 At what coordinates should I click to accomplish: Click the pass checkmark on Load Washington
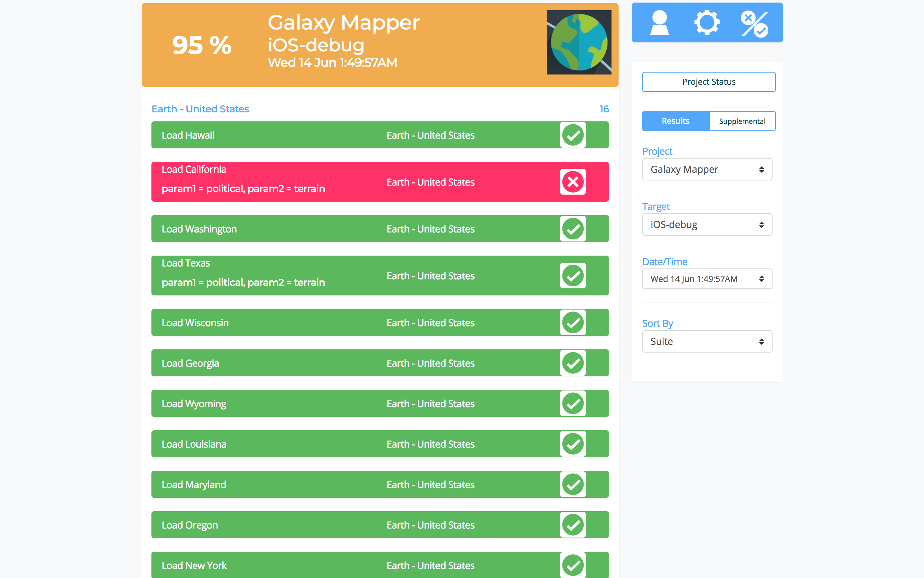point(573,229)
